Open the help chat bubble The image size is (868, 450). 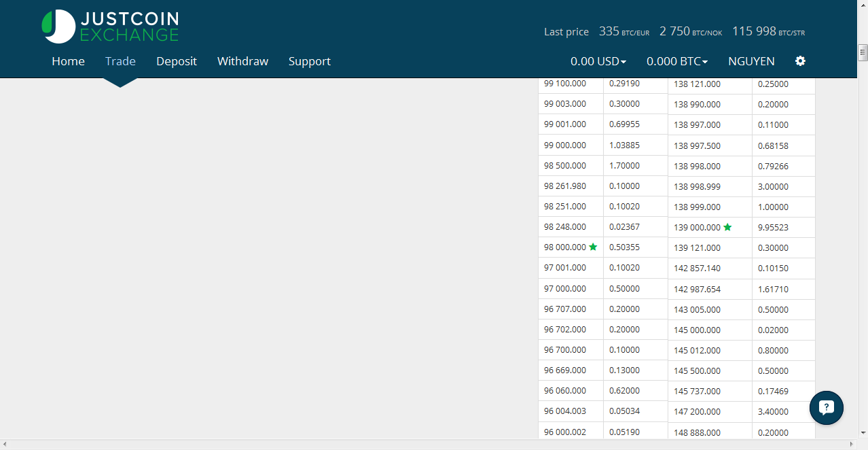pos(827,408)
